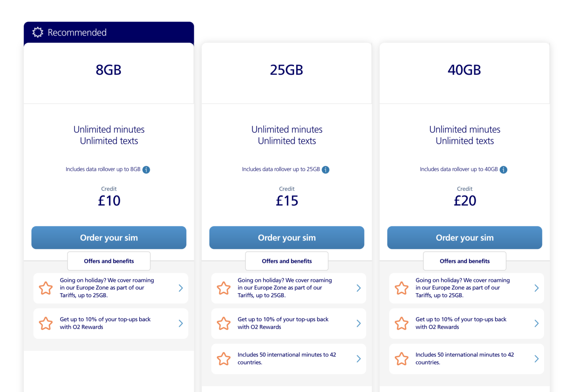Click star icon on 25GB international minutes offer
The height and width of the screenshot is (392, 582).
[x=224, y=359]
